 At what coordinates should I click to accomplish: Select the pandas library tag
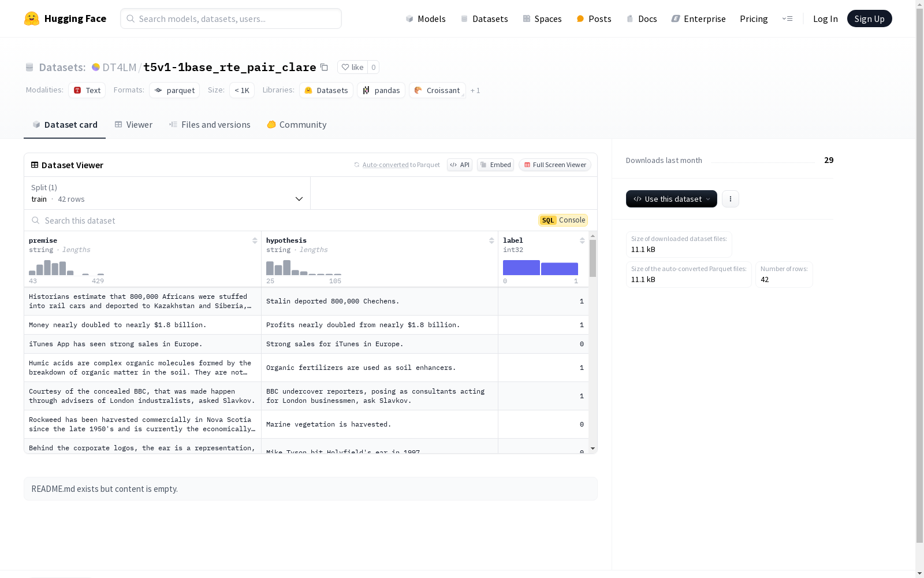381,90
